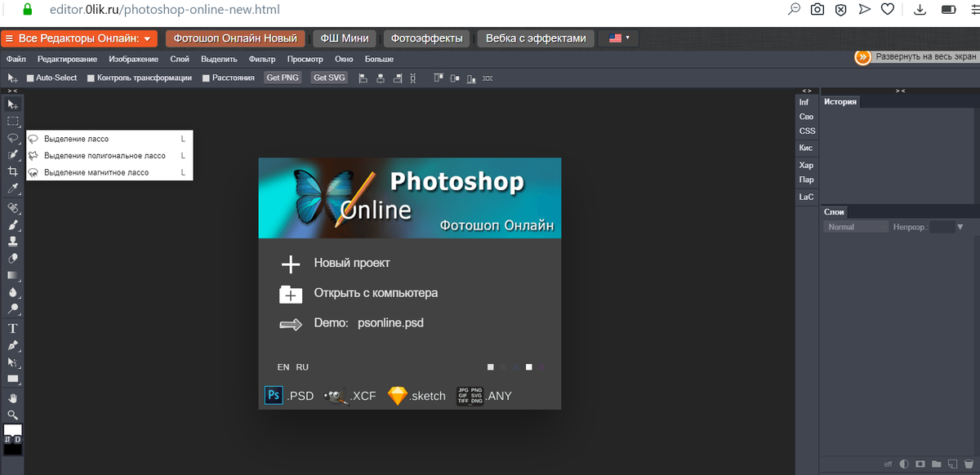This screenshot has height=475, width=980.
Task: Select the Eyedropper tool
Action: click(12, 189)
